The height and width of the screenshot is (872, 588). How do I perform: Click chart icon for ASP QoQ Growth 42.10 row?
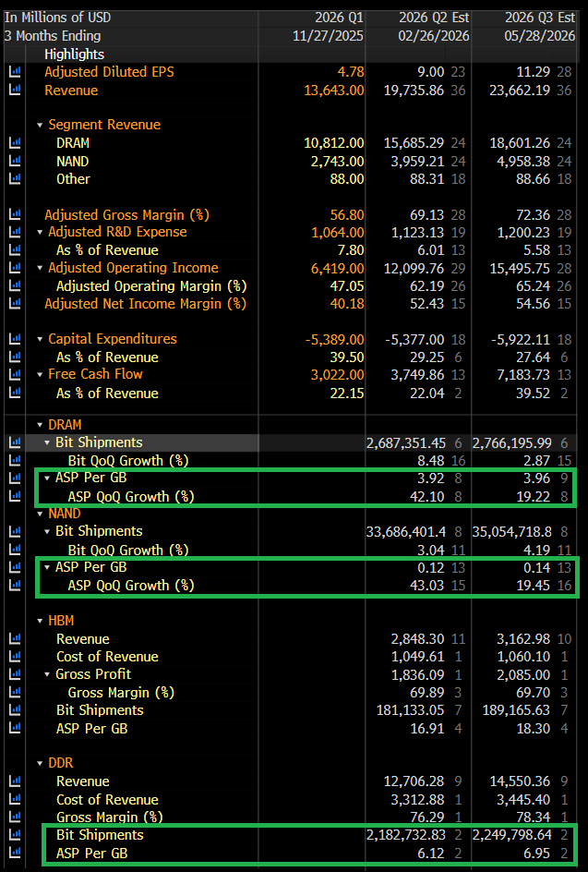click(15, 495)
